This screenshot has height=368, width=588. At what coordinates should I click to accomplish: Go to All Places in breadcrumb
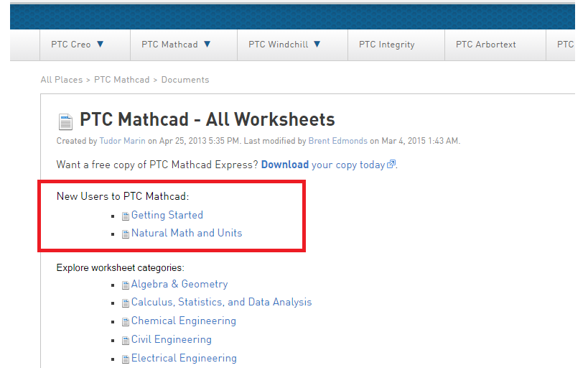point(61,80)
